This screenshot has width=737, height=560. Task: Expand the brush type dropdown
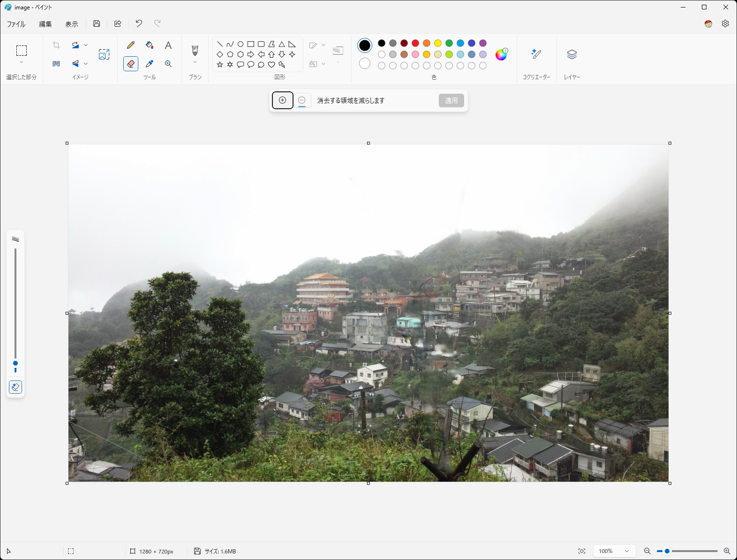[195, 62]
